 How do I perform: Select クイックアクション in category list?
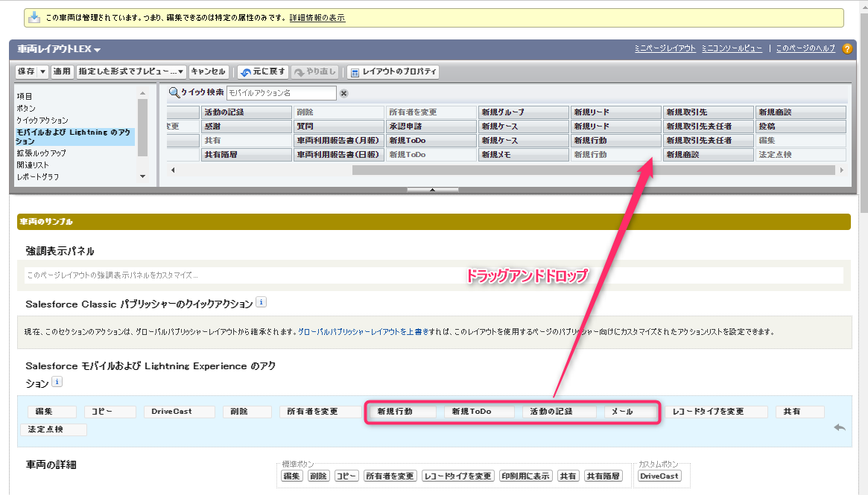[x=42, y=121]
